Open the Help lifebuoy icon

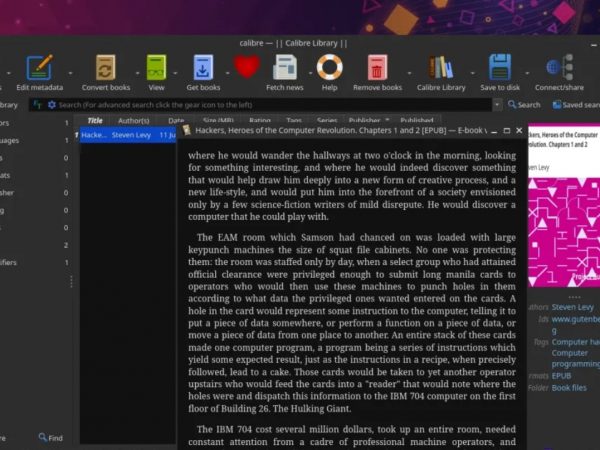pos(329,67)
